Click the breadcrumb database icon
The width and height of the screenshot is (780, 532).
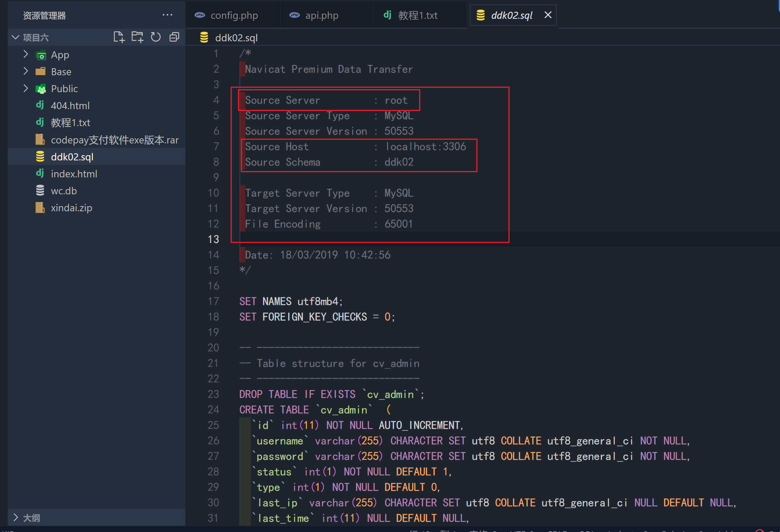pyautogui.click(x=204, y=38)
